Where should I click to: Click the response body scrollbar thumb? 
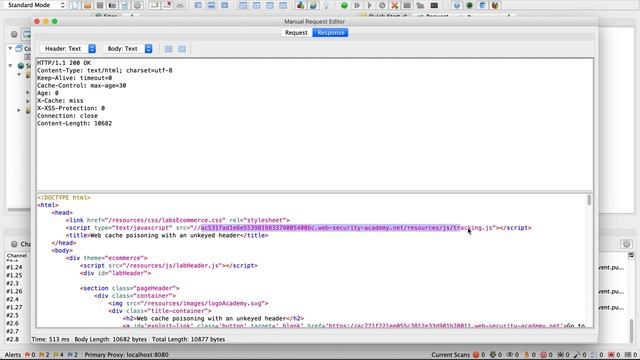point(589,200)
